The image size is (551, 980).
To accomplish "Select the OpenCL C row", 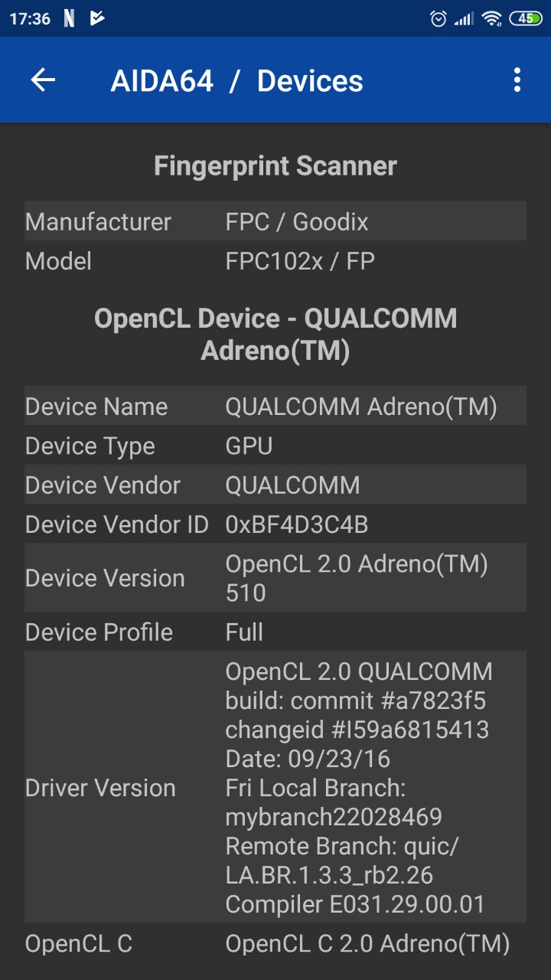I will click(x=275, y=944).
